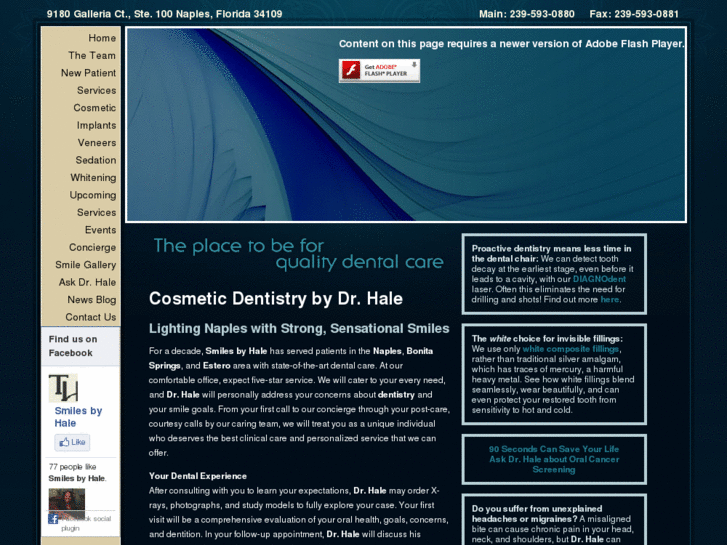The height and width of the screenshot is (545, 727).
Task: View the Smile Gallery page
Action: (85, 265)
